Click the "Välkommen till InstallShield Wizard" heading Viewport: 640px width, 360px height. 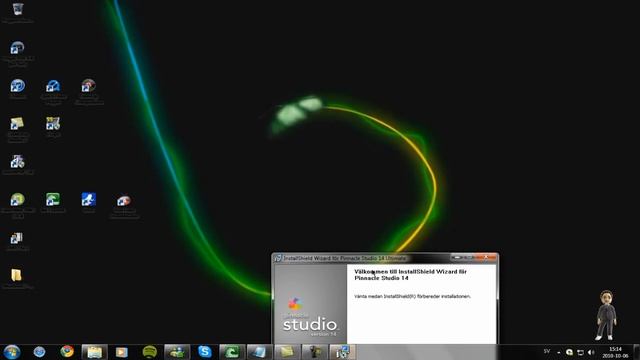410,275
